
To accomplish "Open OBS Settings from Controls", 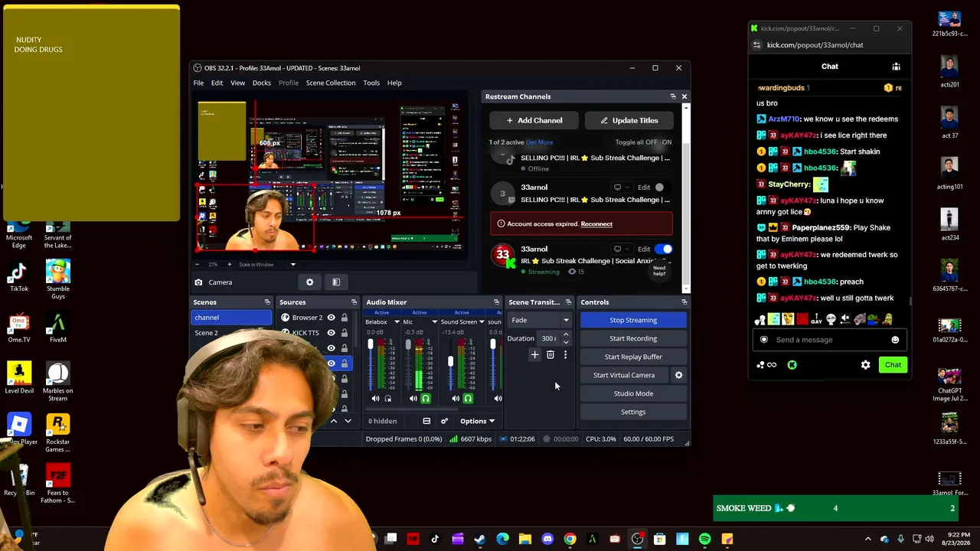I will 633,412.
